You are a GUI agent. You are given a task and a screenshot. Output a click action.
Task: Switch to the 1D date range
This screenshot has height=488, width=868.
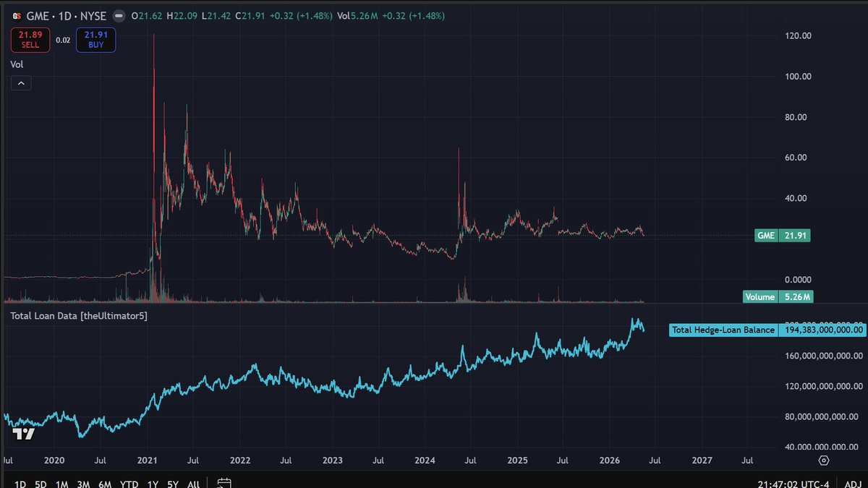point(20,484)
